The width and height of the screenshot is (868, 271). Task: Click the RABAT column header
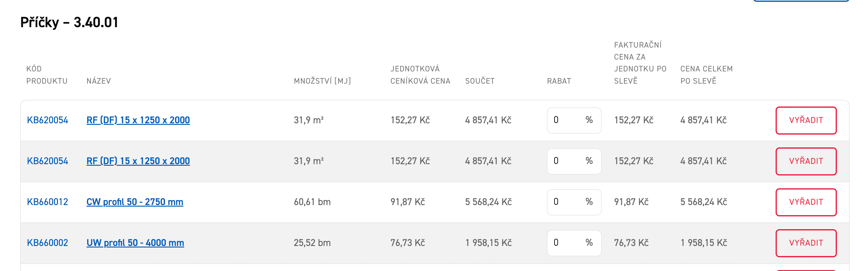coord(559,81)
